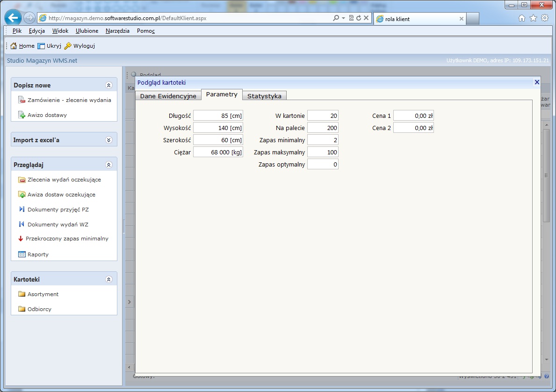Image resolution: width=556 pixels, height=392 pixels.
Task: Open the Plik menu
Action: coord(17,31)
